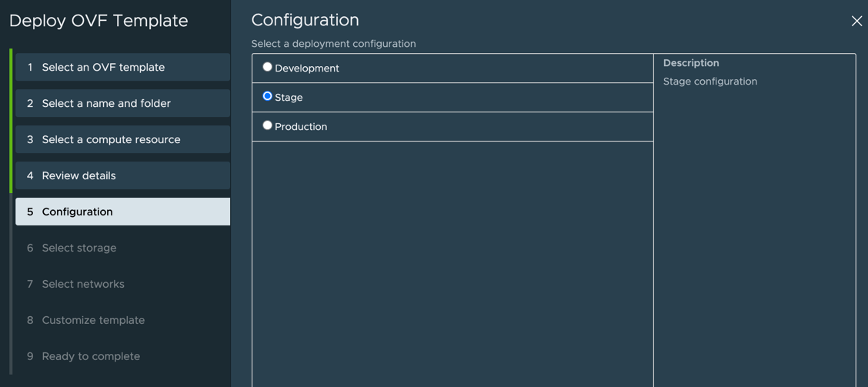868x387 pixels.
Task: Click the Select a deployment configuration subtitle
Action: pos(334,43)
